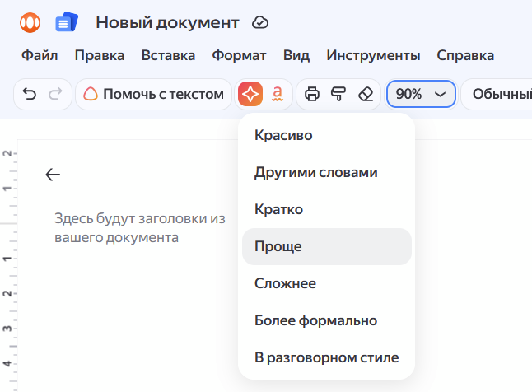
Task: Click the Помочь с текстом button
Action: point(153,94)
